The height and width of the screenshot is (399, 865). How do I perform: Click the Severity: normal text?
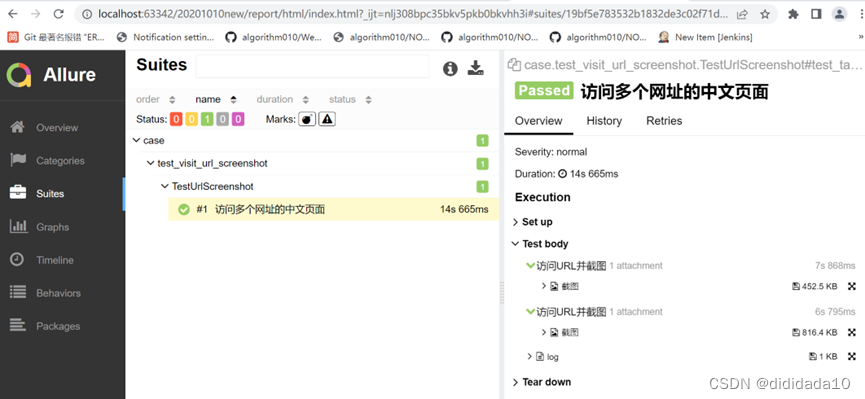pos(551,152)
